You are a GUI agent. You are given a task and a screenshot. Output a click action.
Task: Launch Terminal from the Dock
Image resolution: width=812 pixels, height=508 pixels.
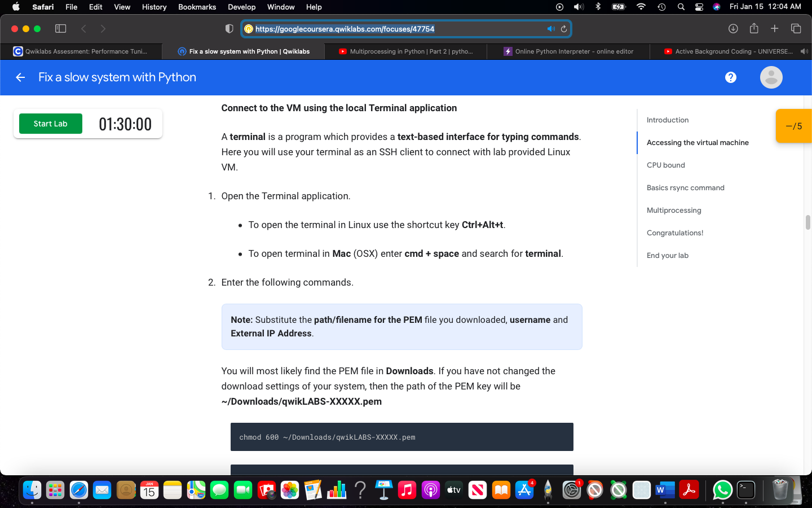tap(745, 490)
